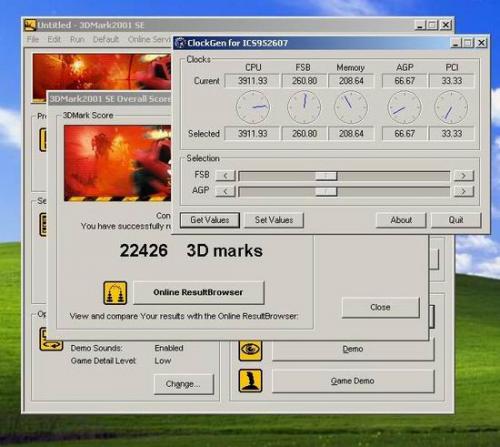Viewport: 500px width, 447px height.
Task: Select the Current CPU clock field 3911.93
Action: pyautogui.click(x=252, y=81)
